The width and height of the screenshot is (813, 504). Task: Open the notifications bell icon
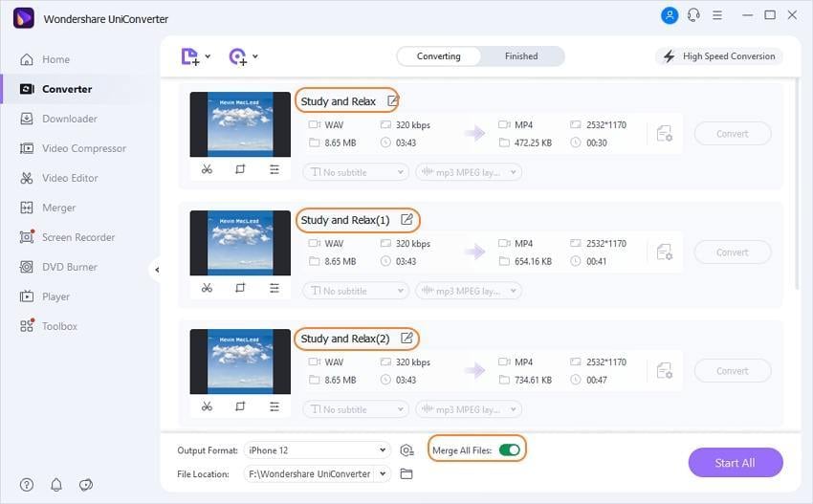click(x=56, y=485)
